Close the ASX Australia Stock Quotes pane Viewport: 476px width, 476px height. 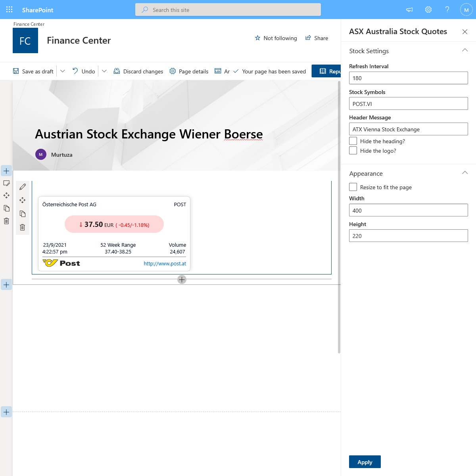pos(465,32)
